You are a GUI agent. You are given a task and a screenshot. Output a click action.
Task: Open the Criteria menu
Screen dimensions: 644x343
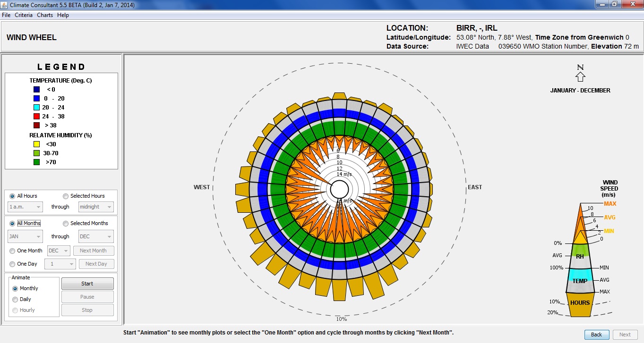coord(24,15)
